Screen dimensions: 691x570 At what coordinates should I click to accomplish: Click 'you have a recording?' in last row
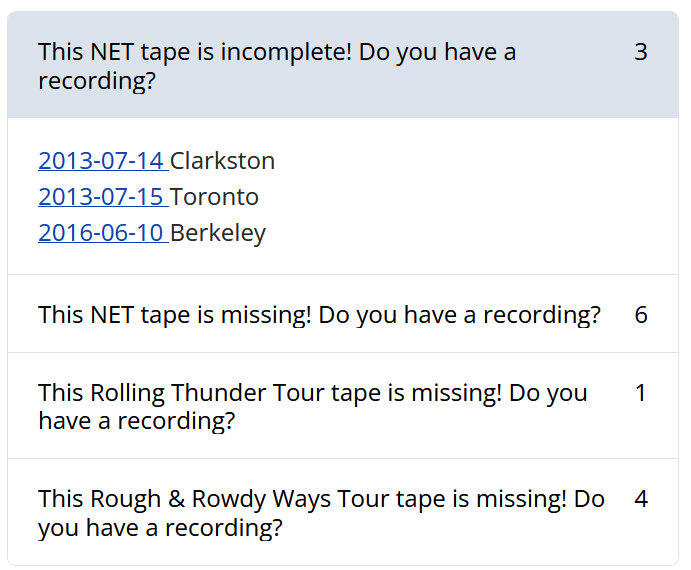[x=160, y=527]
